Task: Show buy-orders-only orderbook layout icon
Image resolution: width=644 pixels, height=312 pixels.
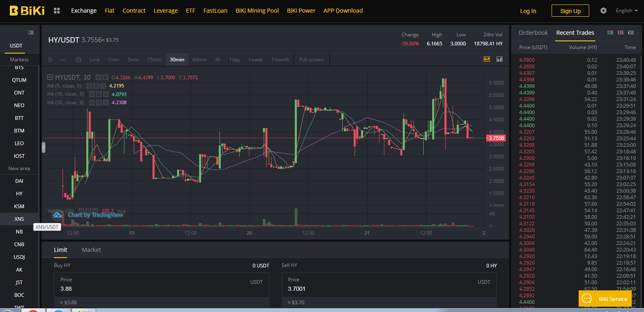Action: pyautogui.click(x=631, y=33)
